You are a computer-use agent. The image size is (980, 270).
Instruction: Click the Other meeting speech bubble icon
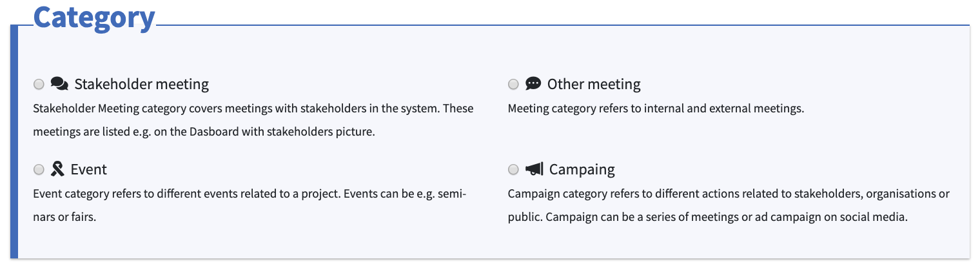click(x=533, y=84)
